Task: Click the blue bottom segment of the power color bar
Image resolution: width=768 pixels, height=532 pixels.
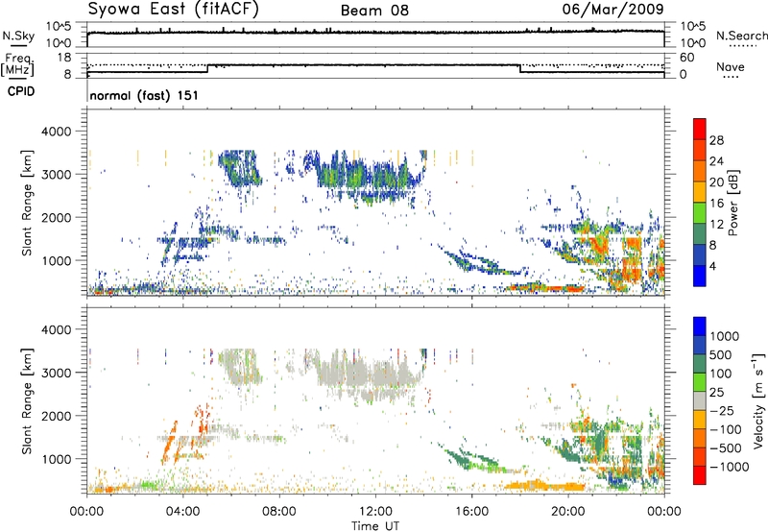Action: 700,276
